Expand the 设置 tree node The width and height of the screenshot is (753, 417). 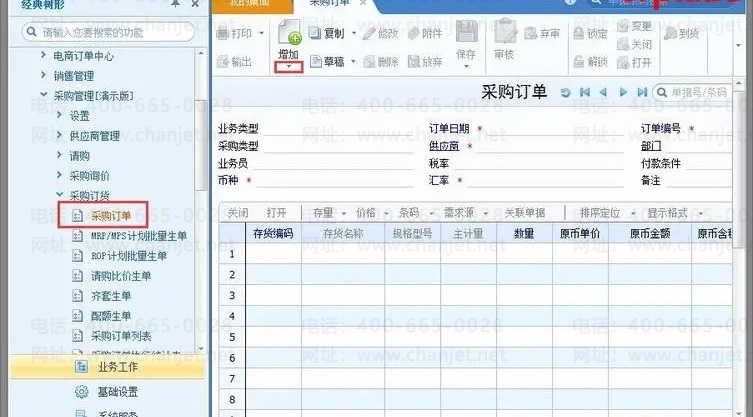point(59,115)
